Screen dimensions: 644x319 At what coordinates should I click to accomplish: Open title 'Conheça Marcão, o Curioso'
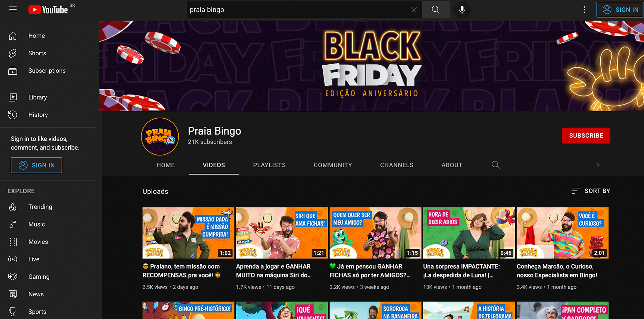(x=557, y=271)
